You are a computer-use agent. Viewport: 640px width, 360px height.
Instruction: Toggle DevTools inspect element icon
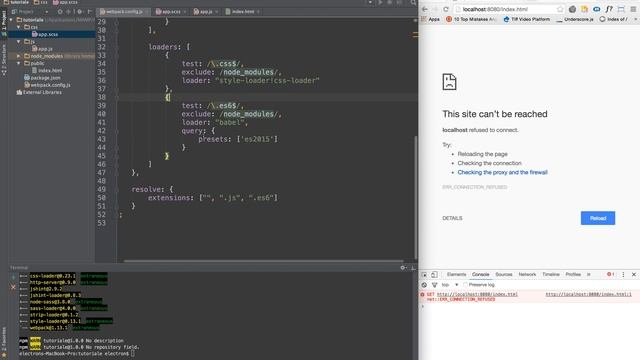424,275
